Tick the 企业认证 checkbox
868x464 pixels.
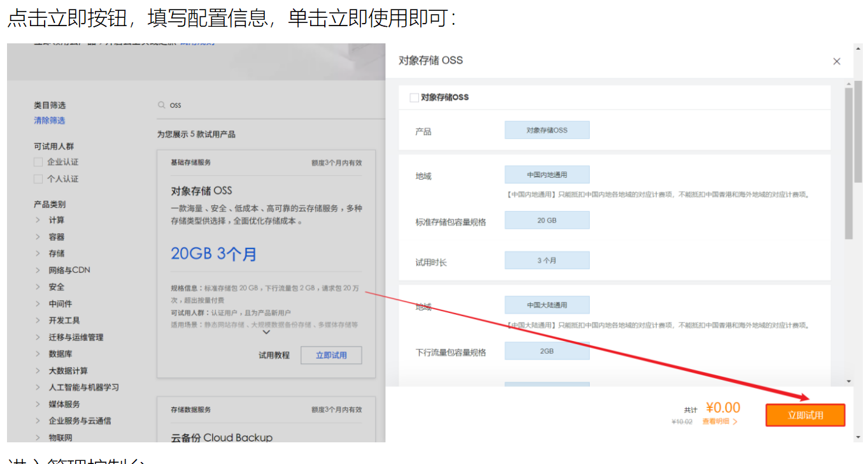pyautogui.click(x=38, y=162)
